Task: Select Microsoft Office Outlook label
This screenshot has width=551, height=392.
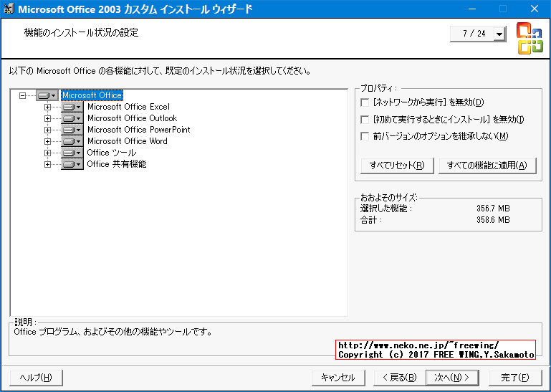Action: (132, 118)
